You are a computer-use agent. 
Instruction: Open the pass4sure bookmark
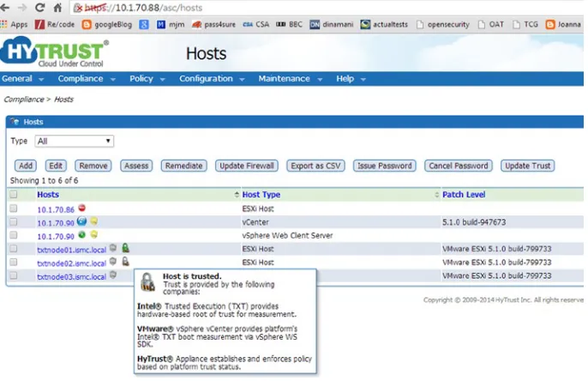click(213, 25)
